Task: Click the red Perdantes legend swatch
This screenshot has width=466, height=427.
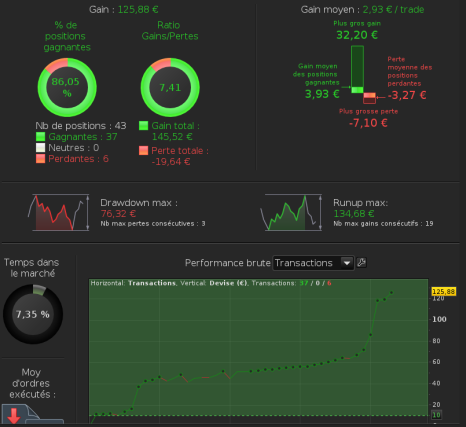Action: point(40,159)
